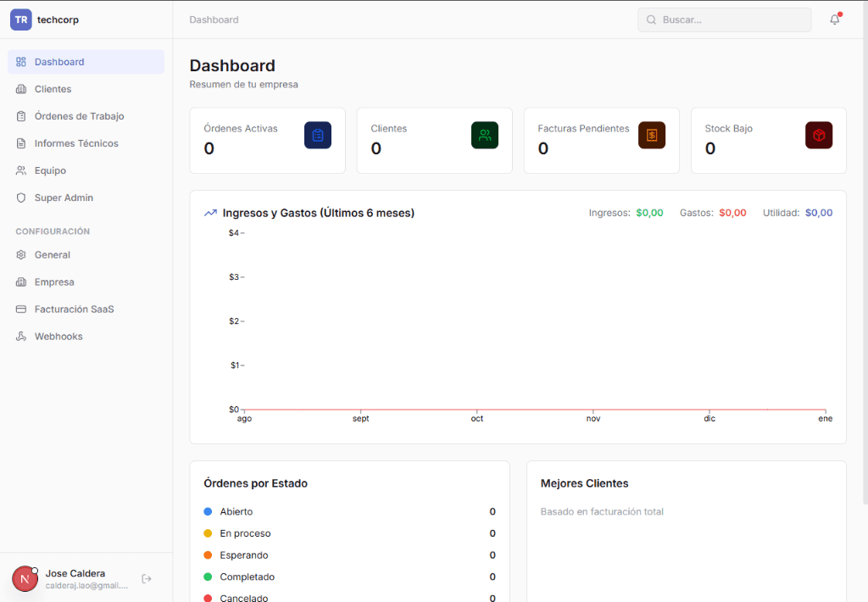Click the Super Admin shield icon
Screen dimensions: 868x602
click(x=19, y=198)
